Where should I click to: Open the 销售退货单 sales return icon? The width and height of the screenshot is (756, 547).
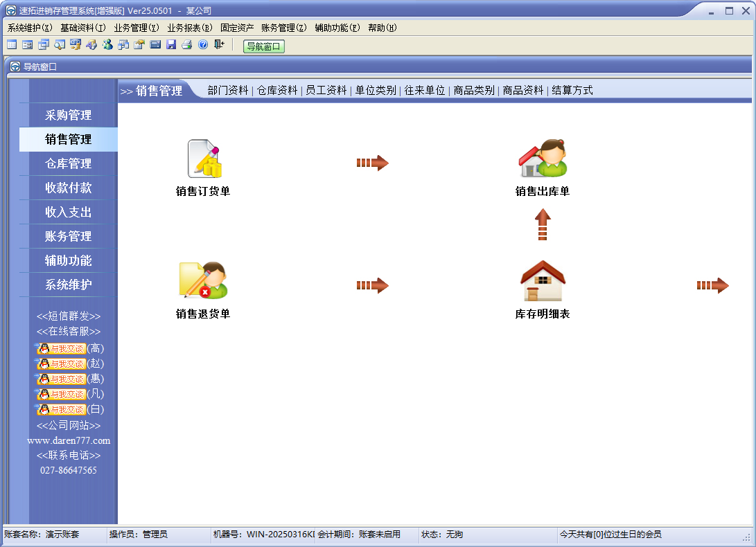coord(203,280)
